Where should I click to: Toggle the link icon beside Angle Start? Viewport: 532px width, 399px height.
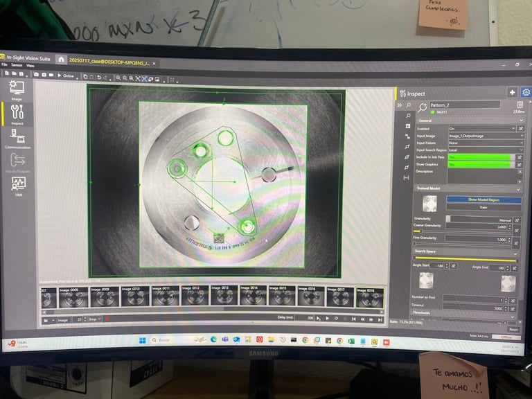[x=453, y=266]
